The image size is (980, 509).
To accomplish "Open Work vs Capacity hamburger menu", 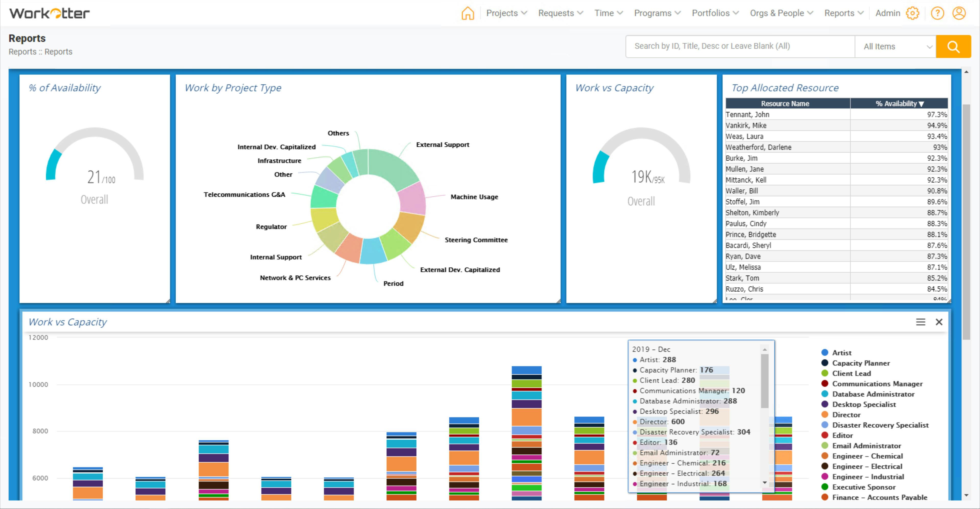I will 920,322.
